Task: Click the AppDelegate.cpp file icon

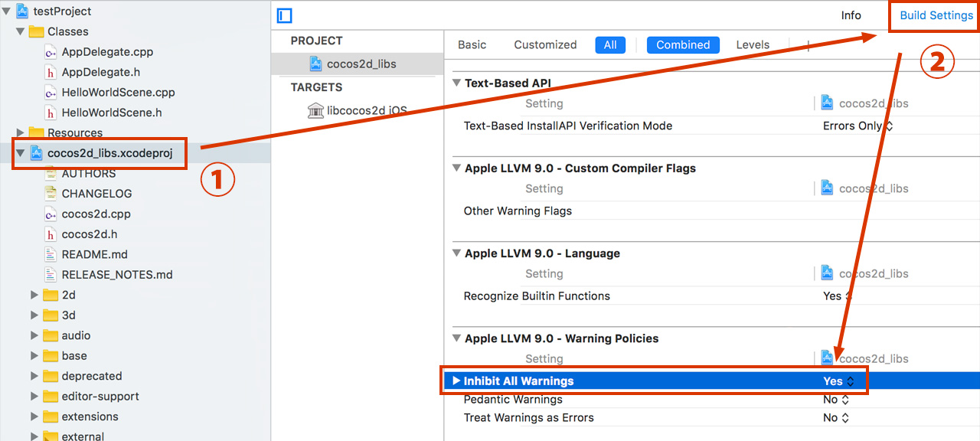Action: [51, 52]
